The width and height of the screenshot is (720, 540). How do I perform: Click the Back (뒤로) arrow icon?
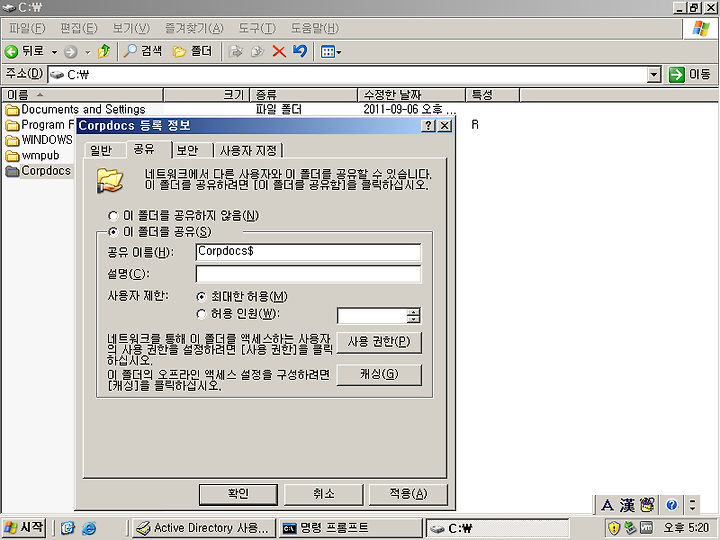[11, 51]
